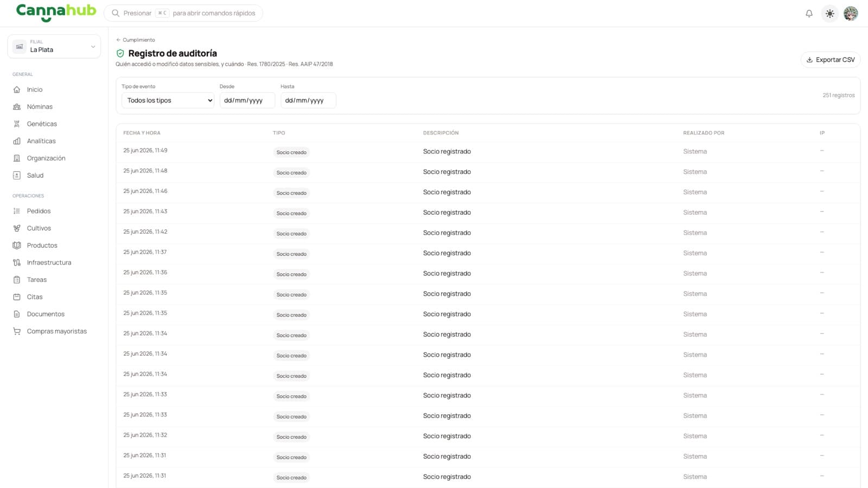Open the Tipo de evento dropdown
The image size is (868, 488).
click(x=168, y=100)
